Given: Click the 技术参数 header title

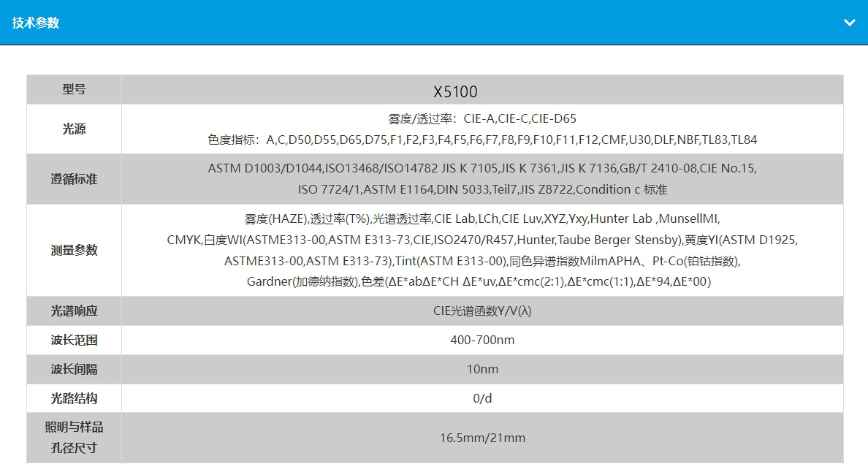Looking at the screenshot, I should (x=36, y=23).
